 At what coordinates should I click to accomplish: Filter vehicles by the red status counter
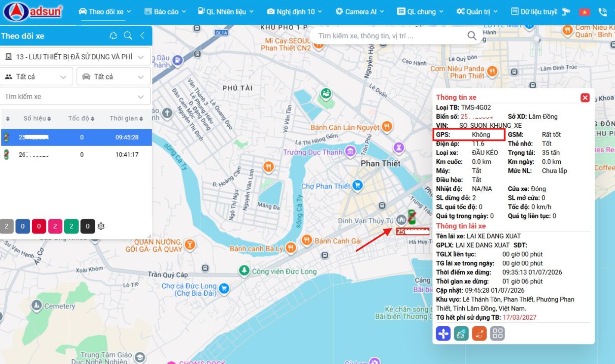[39, 226]
